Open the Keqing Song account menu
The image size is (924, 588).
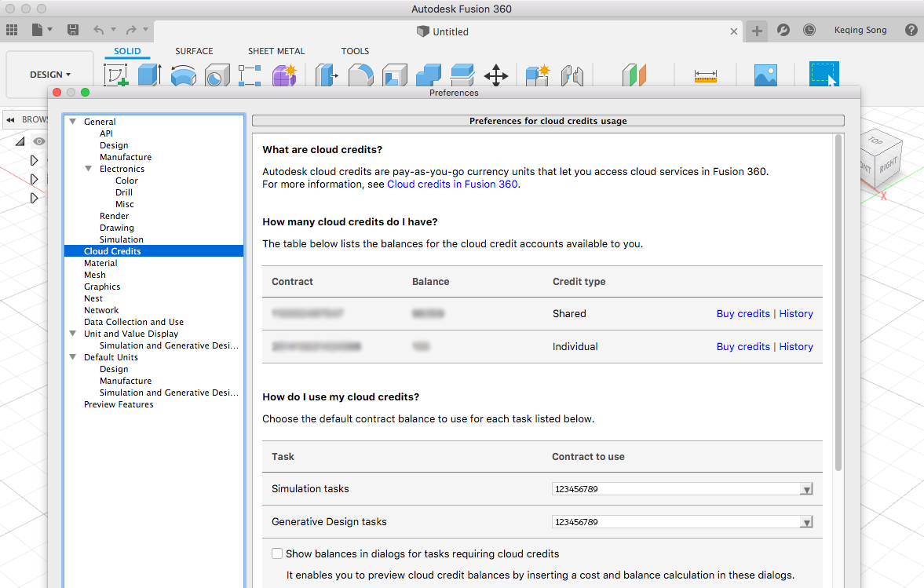click(860, 30)
